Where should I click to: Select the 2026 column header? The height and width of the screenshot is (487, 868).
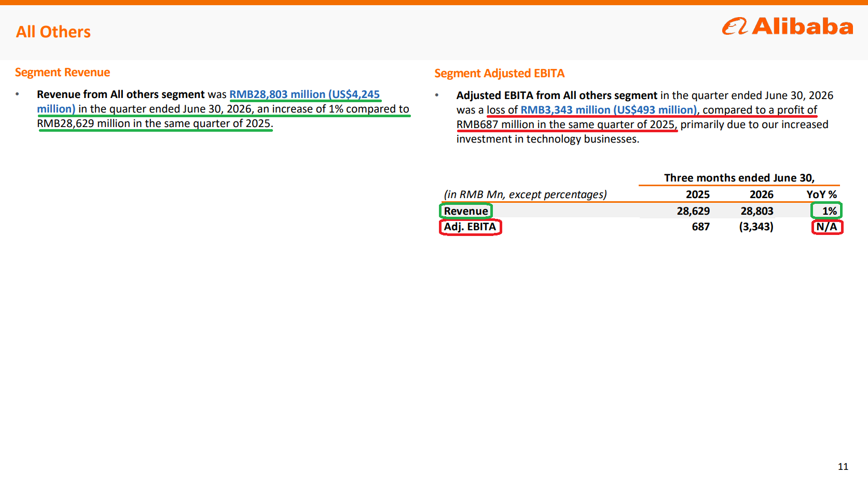pyautogui.click(x=762, y=194)
